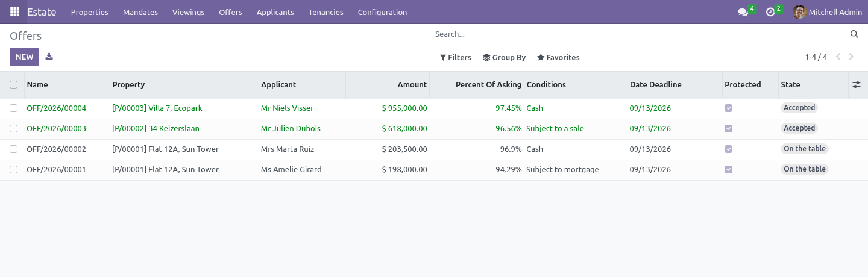Open the optional columns adjust icon
868x277 pixels.
pyautogui.click(x=857, y=85)
